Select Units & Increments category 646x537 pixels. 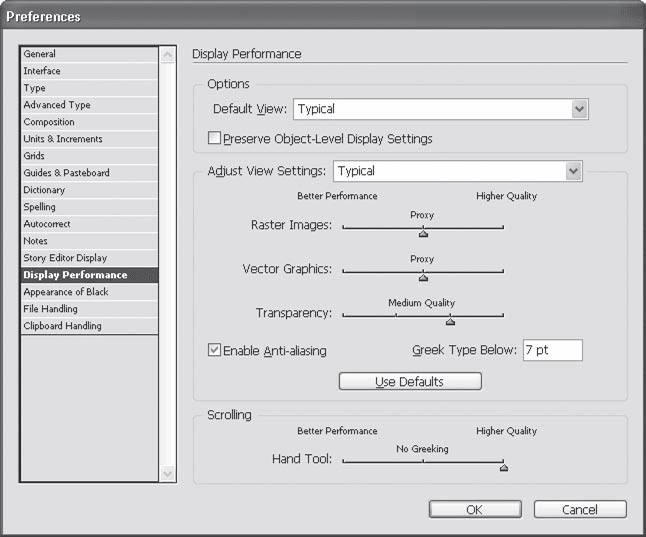pyautogui.click(x=62, y=139)
